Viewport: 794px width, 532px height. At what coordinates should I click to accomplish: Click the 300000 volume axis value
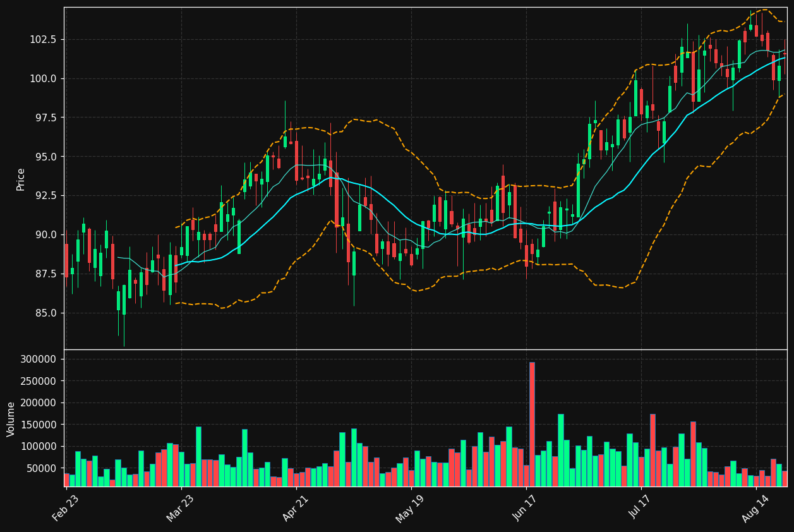(39, 360)
